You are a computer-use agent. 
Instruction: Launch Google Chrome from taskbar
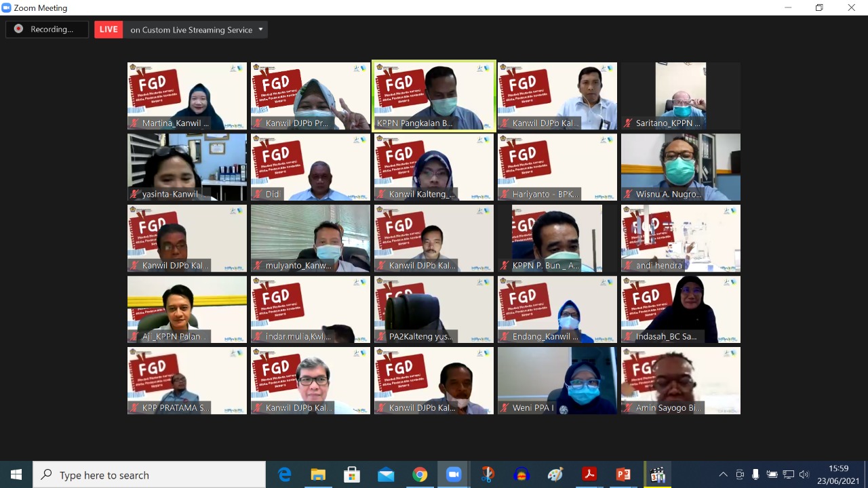[420, 474]
